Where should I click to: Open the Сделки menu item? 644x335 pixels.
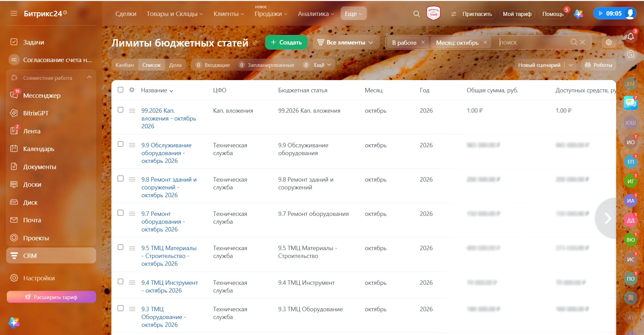point(126,14)
